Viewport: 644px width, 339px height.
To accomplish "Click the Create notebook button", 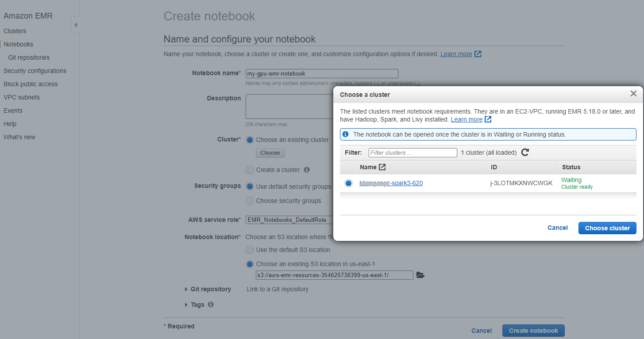I will (533, 331).
